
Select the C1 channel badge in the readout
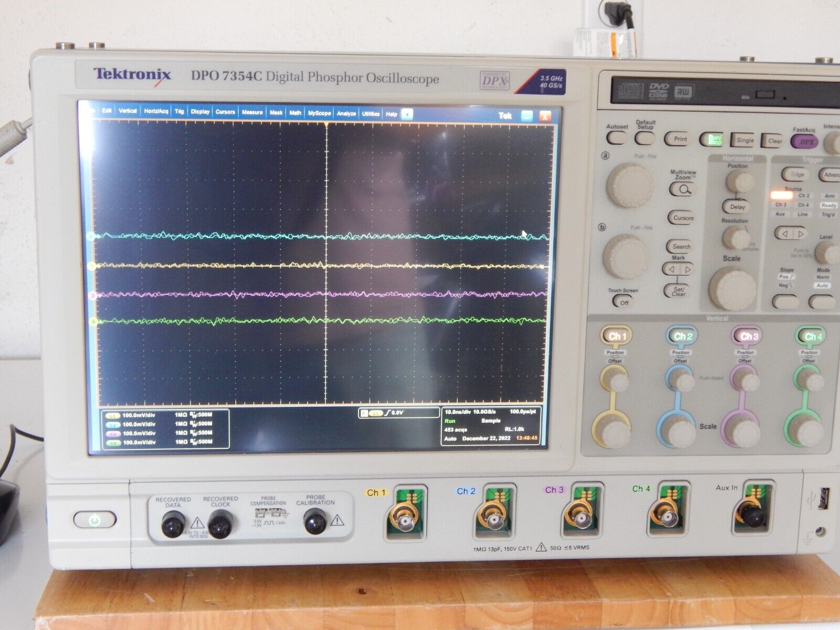pyautogui.click(x=113, y=415)
